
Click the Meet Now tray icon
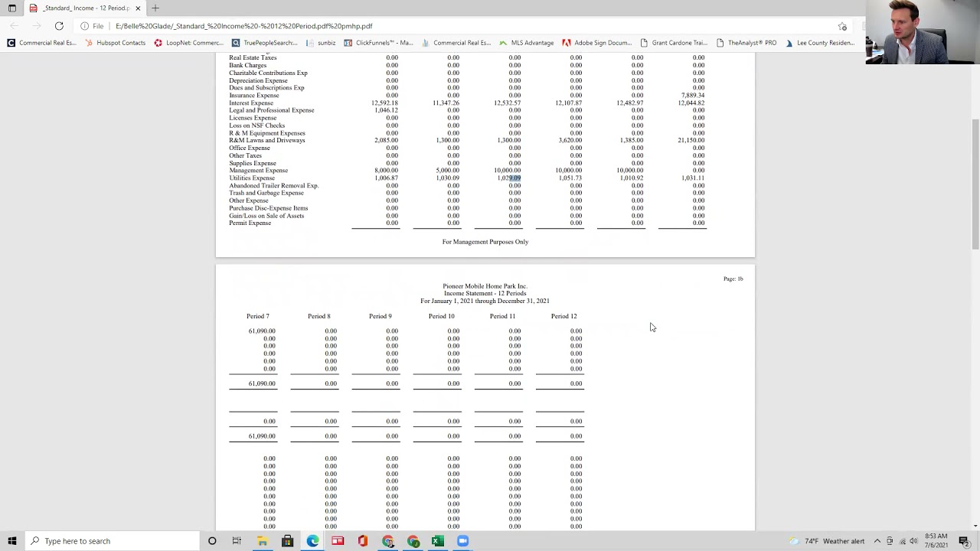coord(890,541)
